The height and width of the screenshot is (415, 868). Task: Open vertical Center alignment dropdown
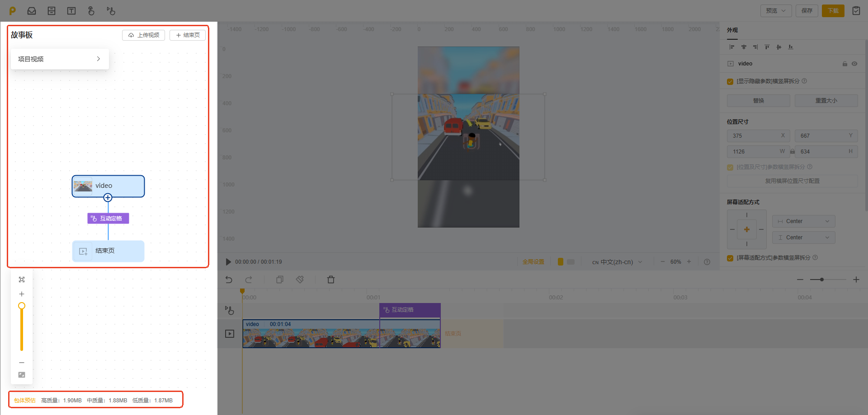coord(803,238)
